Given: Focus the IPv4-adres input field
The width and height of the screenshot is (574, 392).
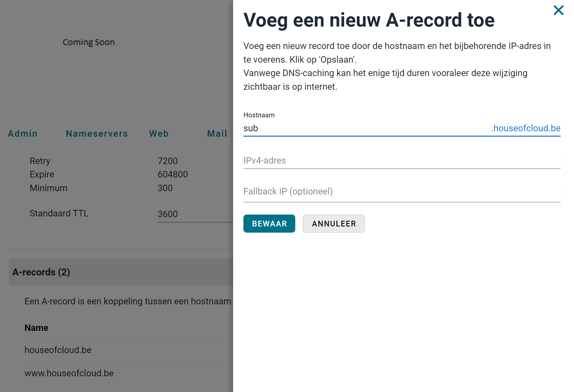Looking at the screenshot, I should (x=402, y=160).
